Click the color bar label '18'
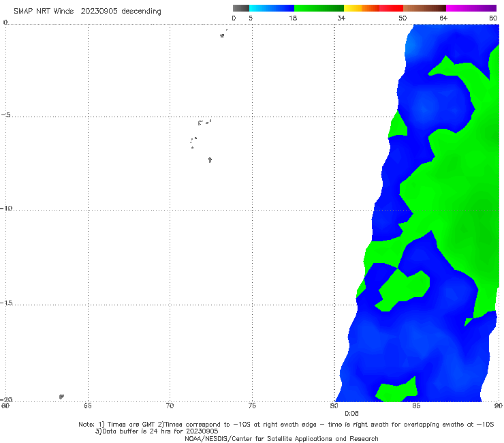 tap(293, 18)
